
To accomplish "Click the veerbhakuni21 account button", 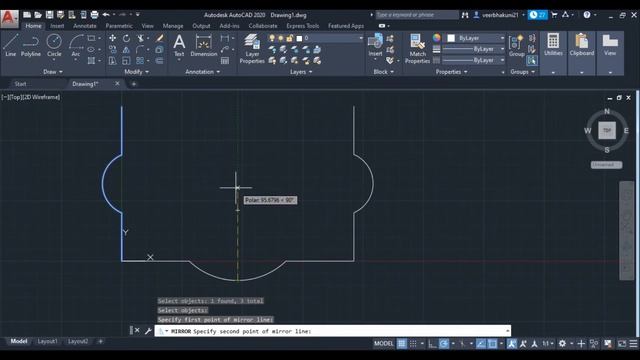I will click(499, 15).
